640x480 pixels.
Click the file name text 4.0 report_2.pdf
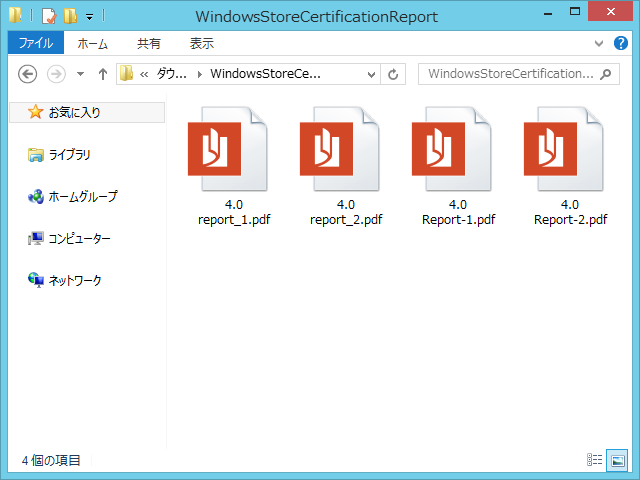[x=346, y=212]
